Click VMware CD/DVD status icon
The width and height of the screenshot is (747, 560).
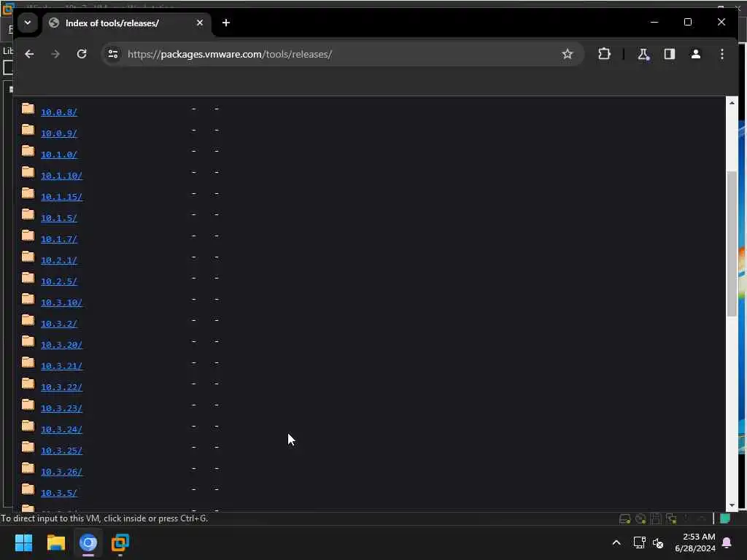640,518
